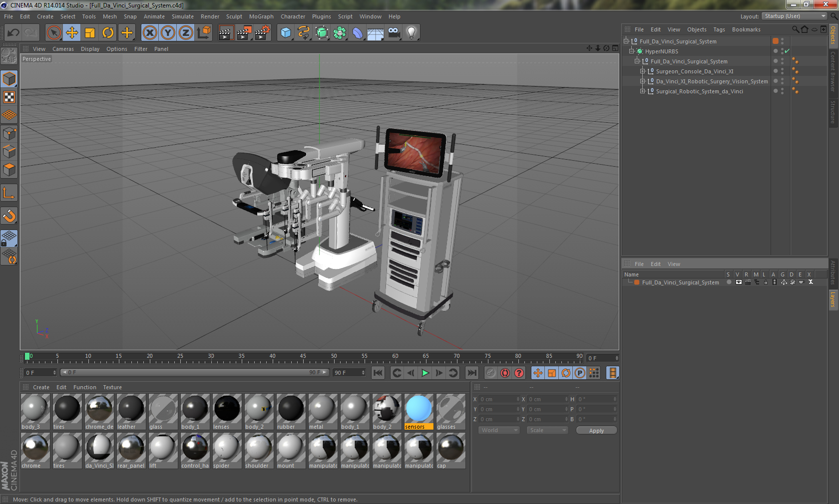839x504 pixels.
Task: Open Material Manager Texture menu
Action: [112, 387]
